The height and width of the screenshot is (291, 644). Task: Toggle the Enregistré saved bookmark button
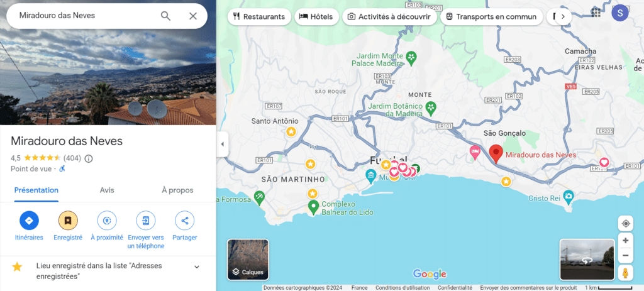click(68, 221)
